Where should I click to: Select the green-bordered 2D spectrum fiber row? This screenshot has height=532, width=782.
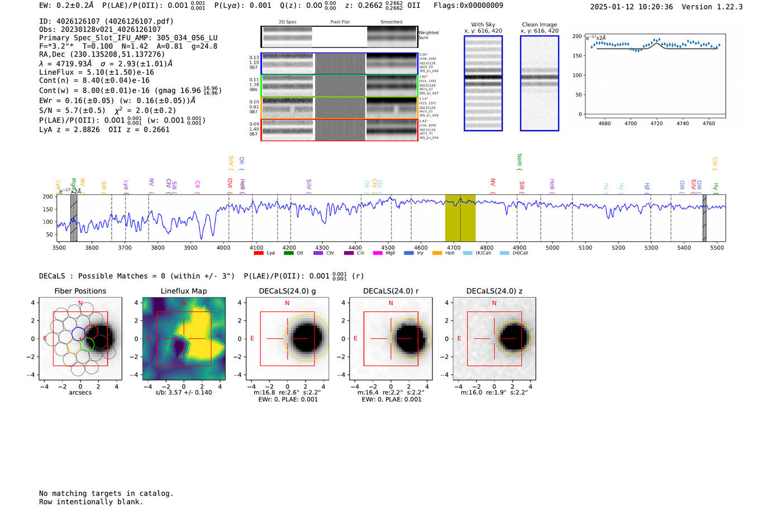click(339, 86)
